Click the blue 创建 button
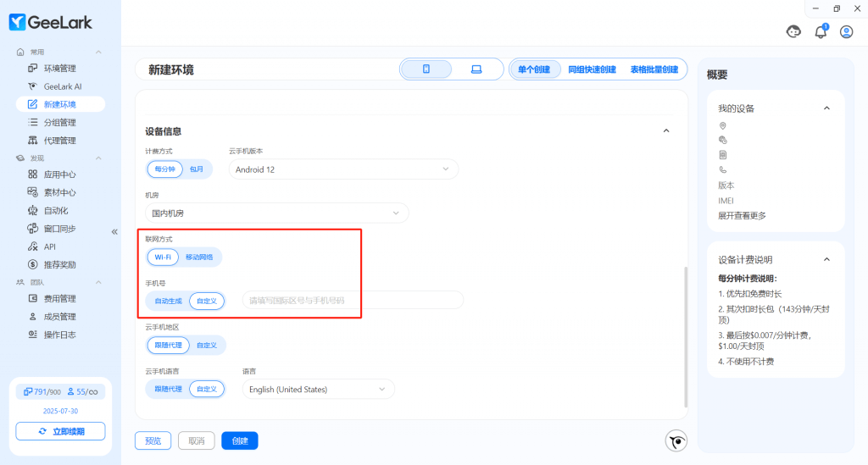This screenshot has height=465, width=868. point(240,440)
